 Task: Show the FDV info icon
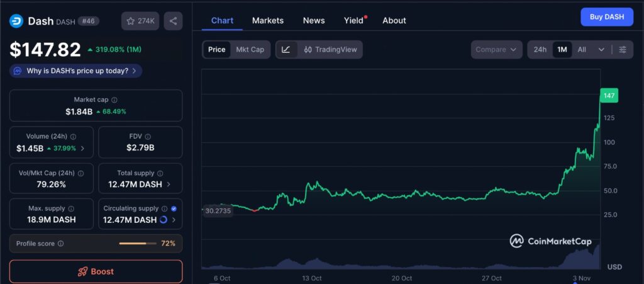click(x=148, y=137)
